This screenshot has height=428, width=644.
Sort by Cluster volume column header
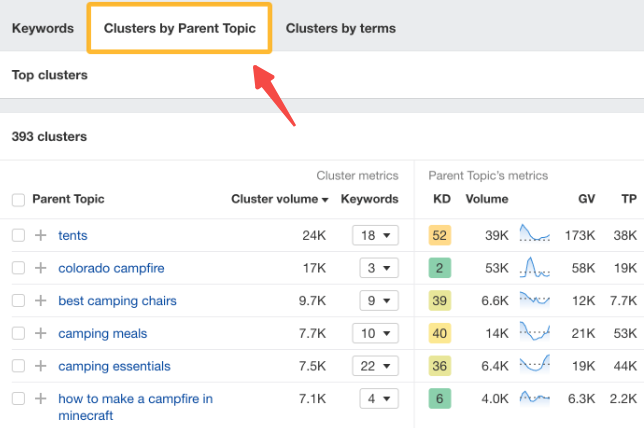click(279, 199)
